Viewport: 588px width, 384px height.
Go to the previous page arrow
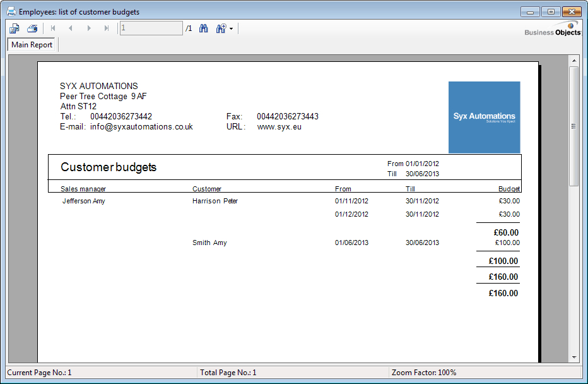click(x=71, y=28)
